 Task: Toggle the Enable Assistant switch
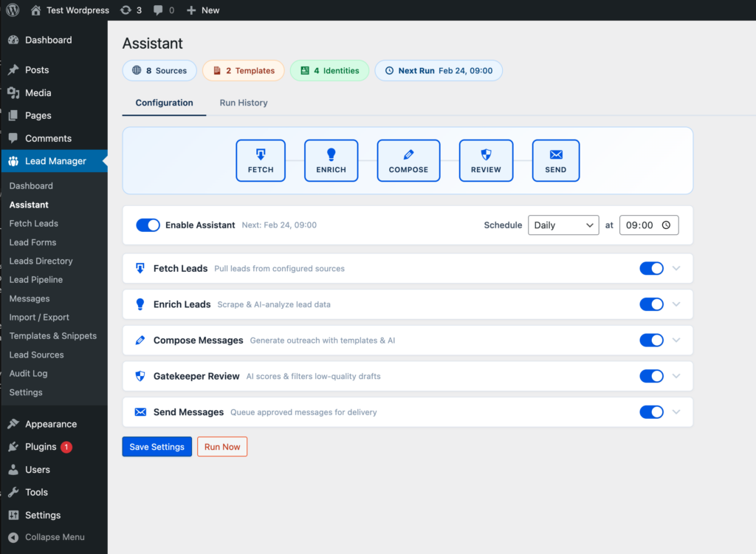(x=148, y=225)
